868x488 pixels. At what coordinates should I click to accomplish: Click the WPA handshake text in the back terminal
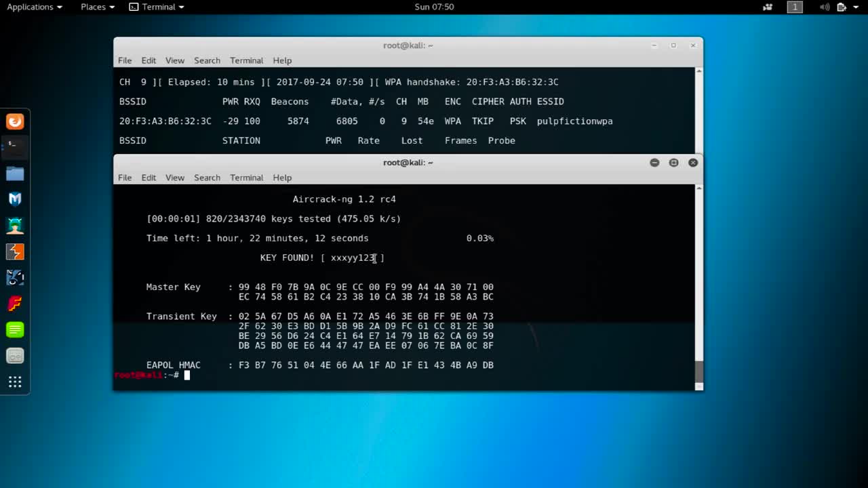(x=471, y=82)
